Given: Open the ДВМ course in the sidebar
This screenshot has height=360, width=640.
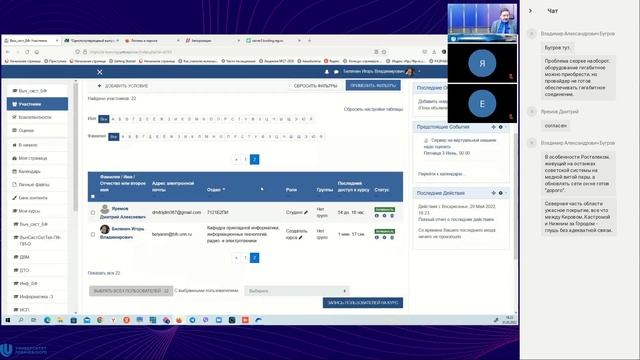Looking at the screenshot, I should point(38,257).
